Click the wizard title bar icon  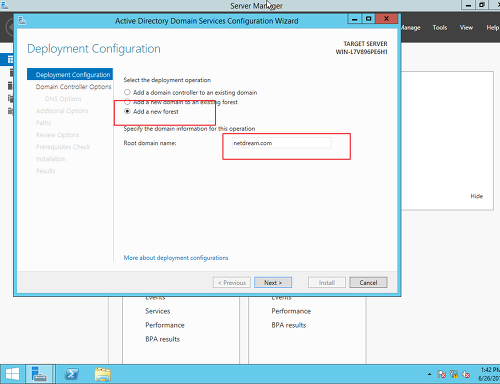pos(22,21)
